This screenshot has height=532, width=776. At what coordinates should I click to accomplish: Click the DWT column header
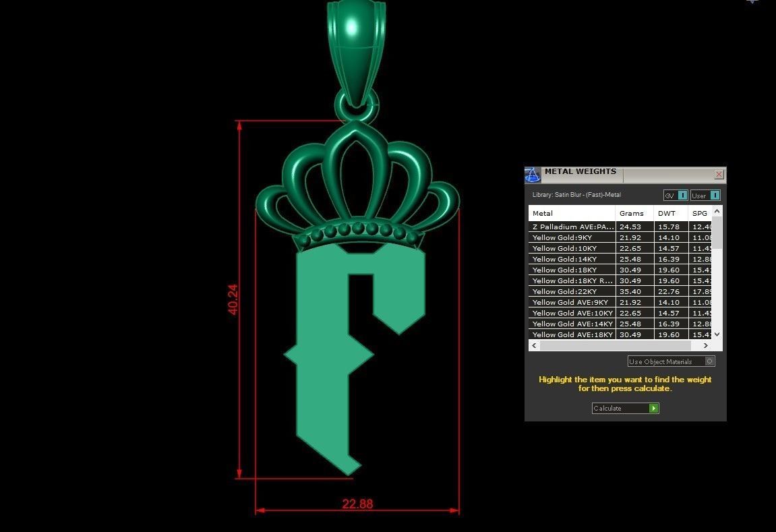671,213
